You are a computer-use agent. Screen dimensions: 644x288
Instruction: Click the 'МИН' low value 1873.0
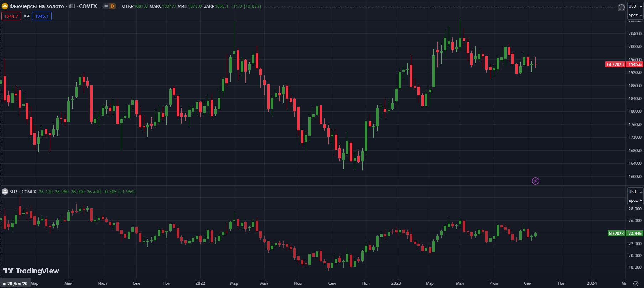point(195,6)
